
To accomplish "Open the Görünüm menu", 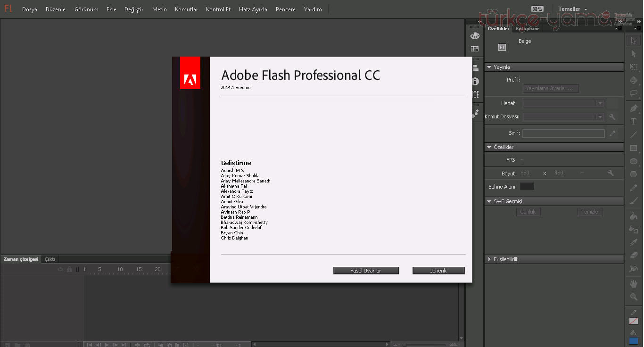I will point(86,9).
